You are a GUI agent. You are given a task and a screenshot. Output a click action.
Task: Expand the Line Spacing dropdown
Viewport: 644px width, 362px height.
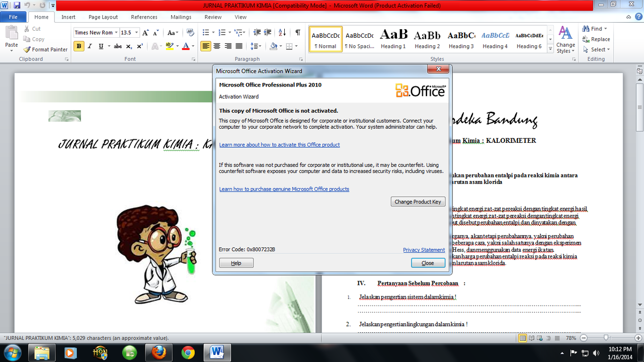tap(257, 46)
